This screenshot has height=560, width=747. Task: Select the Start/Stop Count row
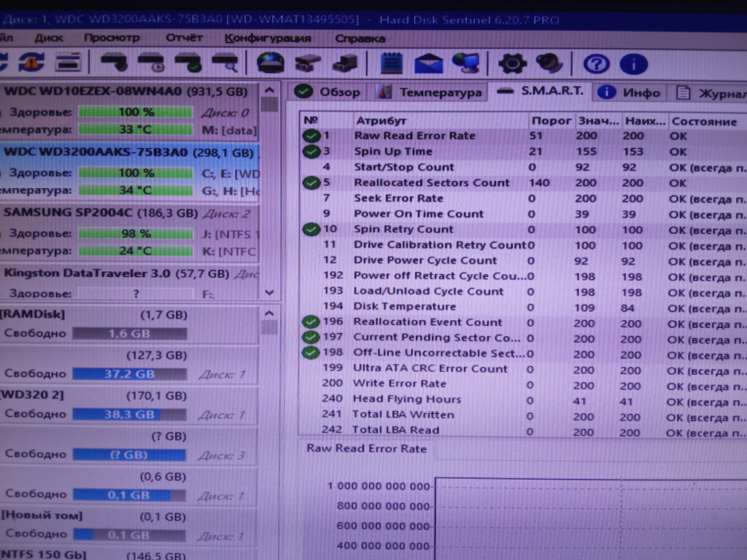click(522, 167)
